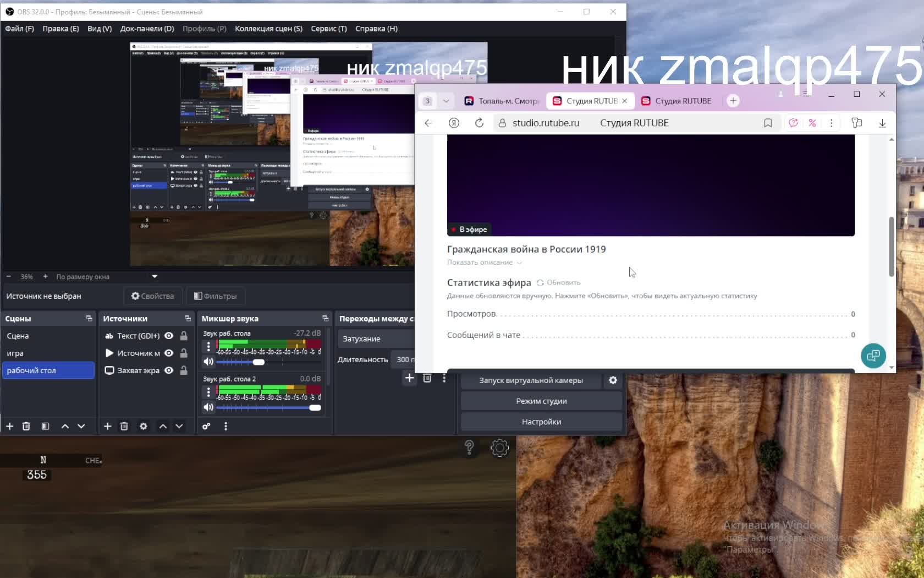
Task: Bookmark the Студия RUTUBE page
Action: (x=768, y=123)
